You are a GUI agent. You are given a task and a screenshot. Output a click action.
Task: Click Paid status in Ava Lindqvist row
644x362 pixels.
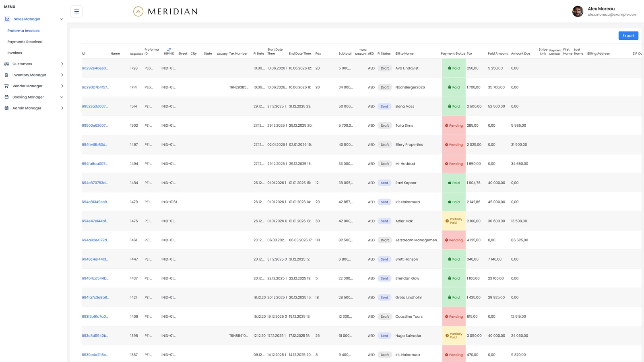(x=454, y=68)
